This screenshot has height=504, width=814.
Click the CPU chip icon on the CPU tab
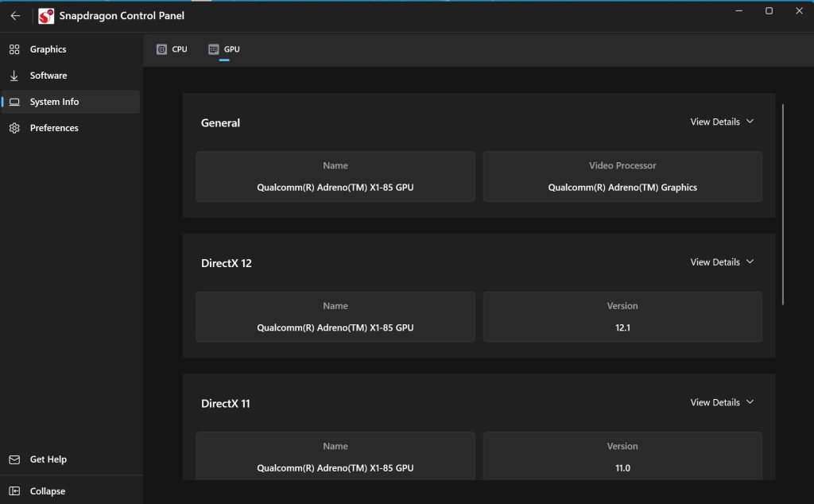[161, 48]
